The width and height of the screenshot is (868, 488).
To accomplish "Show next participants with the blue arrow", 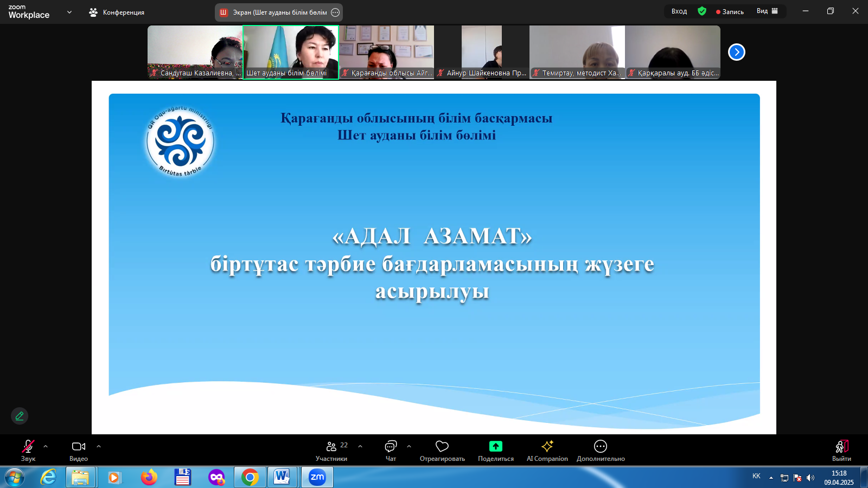I will (x=736, y=52).
